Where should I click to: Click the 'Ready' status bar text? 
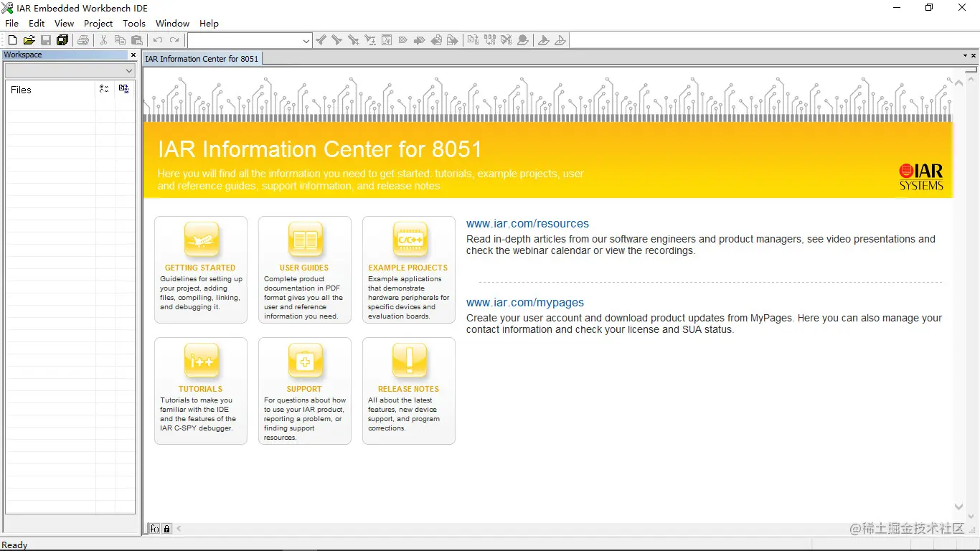pyautogui.click(x=14, y=545)
